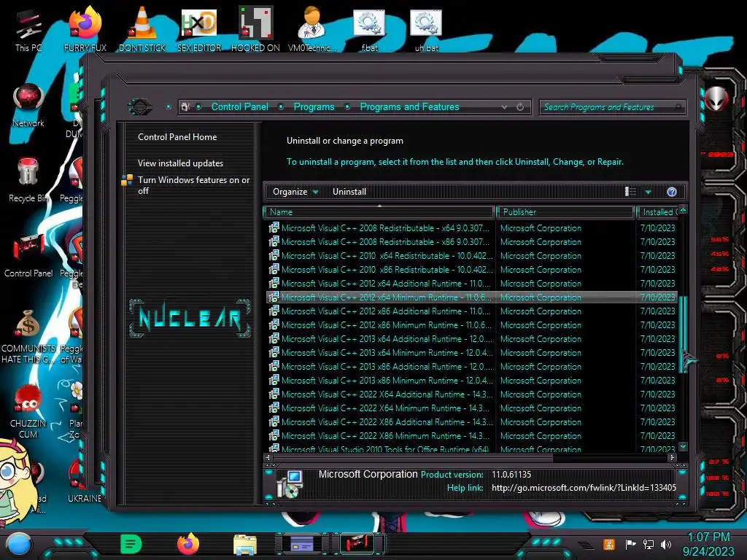Screen dimensions: 747x560
Task: Select Visual C++ 2022 X86 Minimum Runtime row
Action: tap(472, 436)
